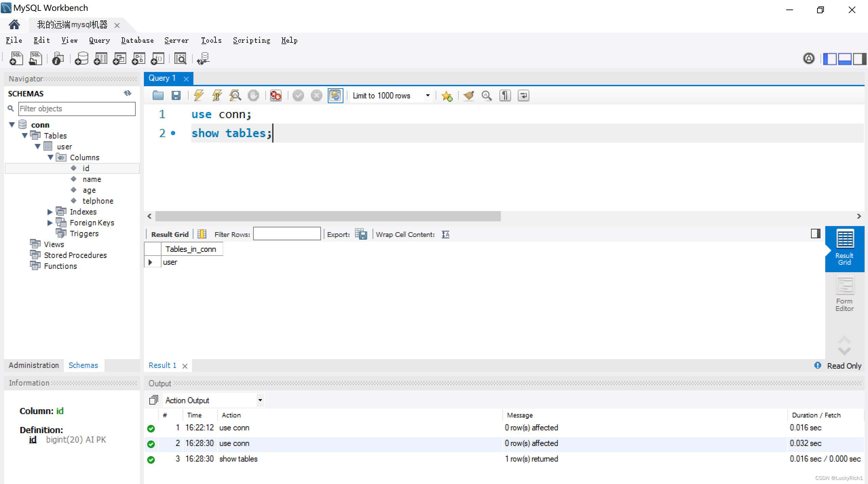Open the Form Editor view
This screenshot has width=868, height=484.
click(844, 294)
